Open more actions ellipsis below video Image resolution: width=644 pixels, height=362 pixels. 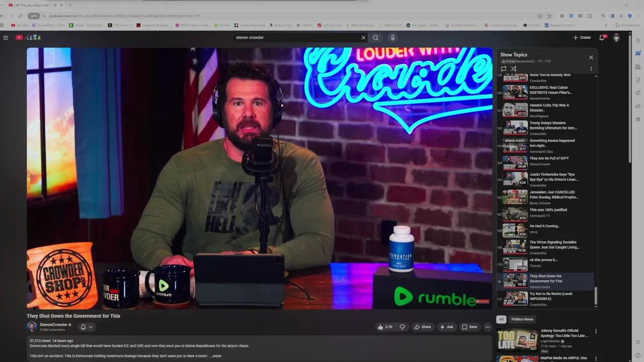point(487,327)
